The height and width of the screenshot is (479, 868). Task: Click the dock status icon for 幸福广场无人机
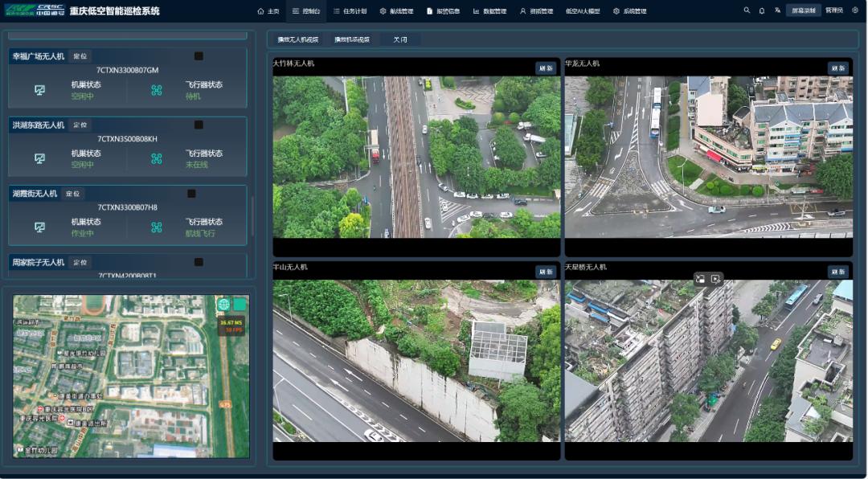39,90
